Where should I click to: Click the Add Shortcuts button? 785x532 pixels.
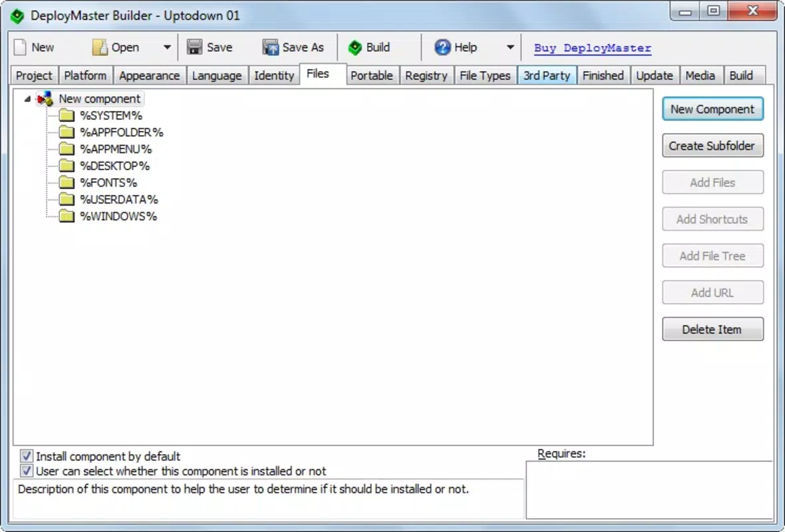pos(712,219)
